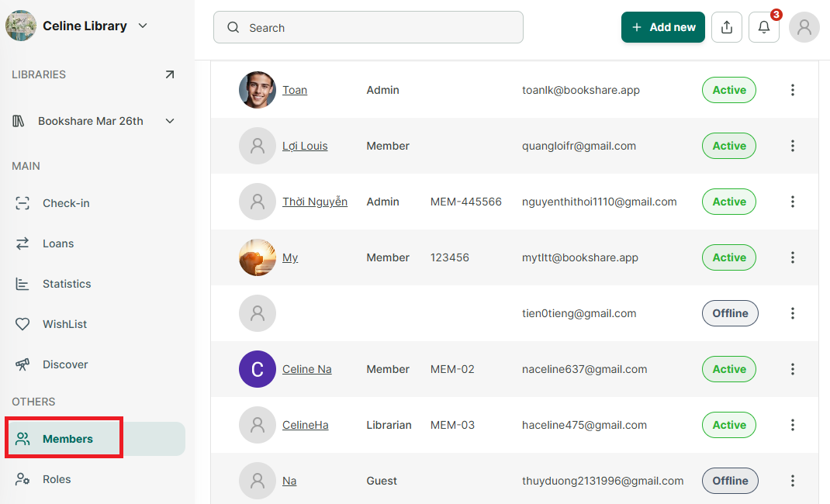This screenshot has width=830, height=504.
Task: Click the Active status badge for Toan
Action: 729,90
